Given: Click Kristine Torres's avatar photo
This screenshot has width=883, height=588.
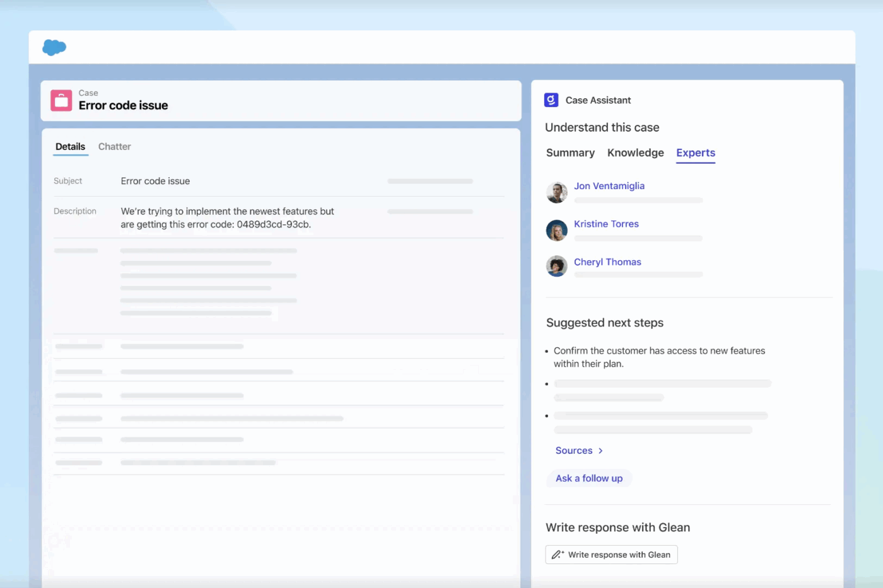Looking at the screenshot, I should [x=556, y=231].
